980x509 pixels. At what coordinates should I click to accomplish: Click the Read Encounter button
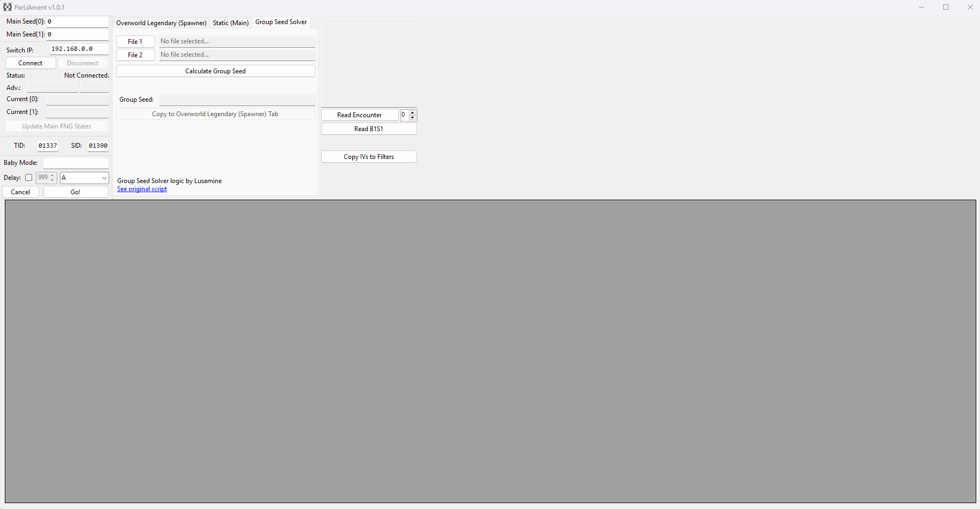click(360, 115)
